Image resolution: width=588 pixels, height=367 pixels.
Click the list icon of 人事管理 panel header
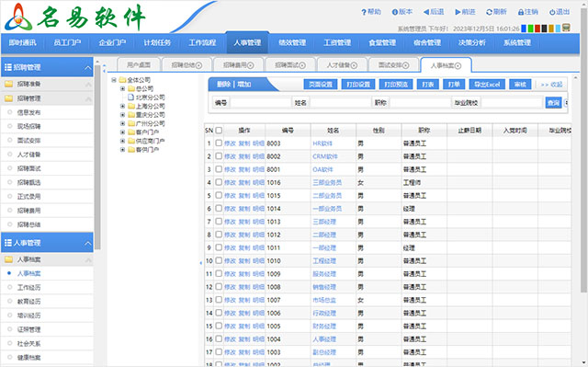point(8,243)
